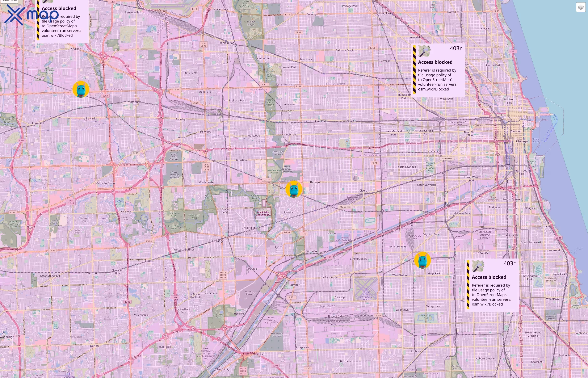Click the "Brookfield Zoo Chicago" label
588x378 pixels.
262,213
